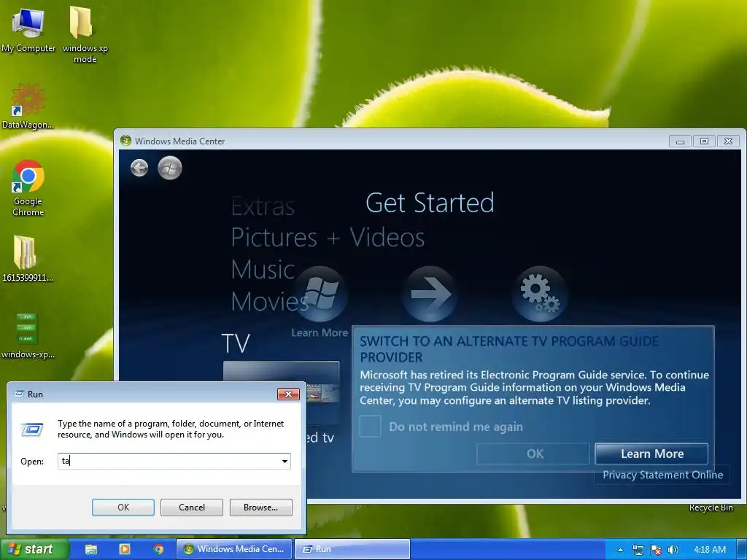The image size is (747, 560).
Task: Click OK in the TV guide notice
Action: point(533,454)
